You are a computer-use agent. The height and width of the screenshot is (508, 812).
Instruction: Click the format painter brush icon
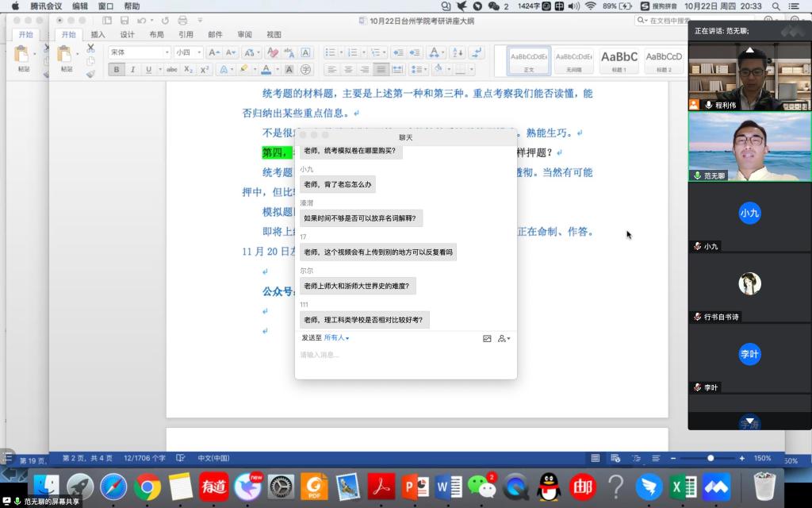[90, 74]
